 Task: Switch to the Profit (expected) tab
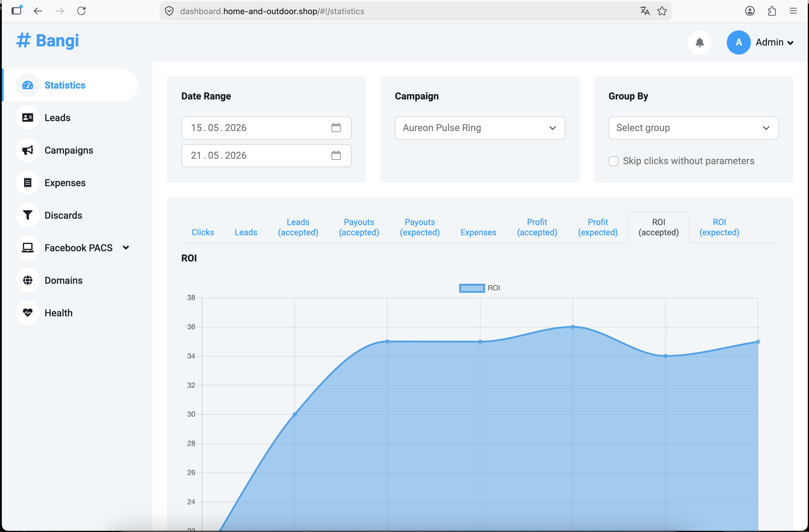[598, 227]
